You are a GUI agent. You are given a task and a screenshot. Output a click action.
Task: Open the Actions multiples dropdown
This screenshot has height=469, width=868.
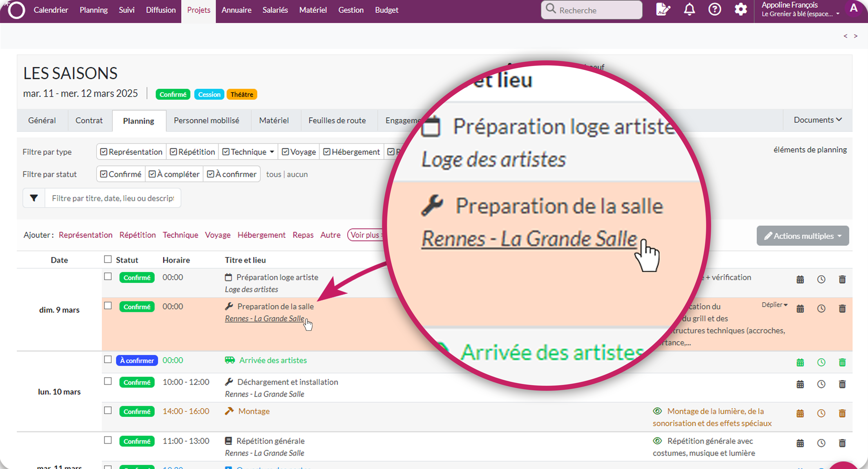click(803, 236)
